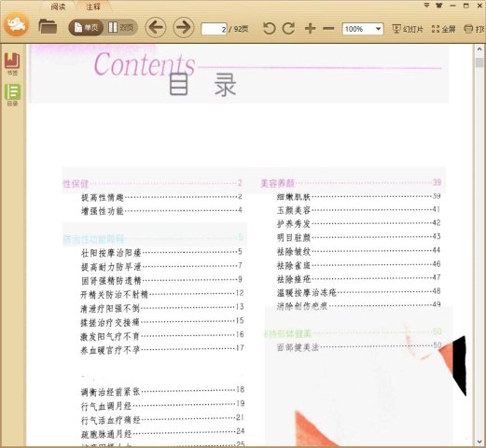This screenshot has height=448, width=486.
Task: Go to the next page arrow
Action: tap(184, 27)
